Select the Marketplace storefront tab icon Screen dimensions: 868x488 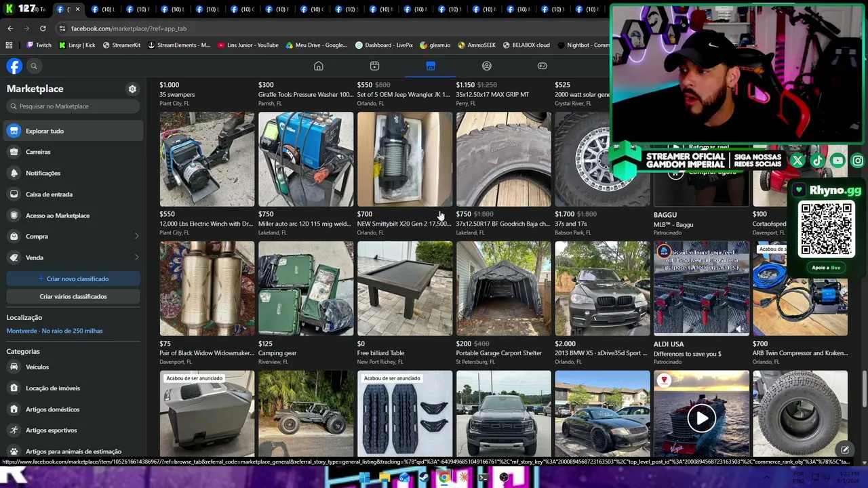pos(431,66)
